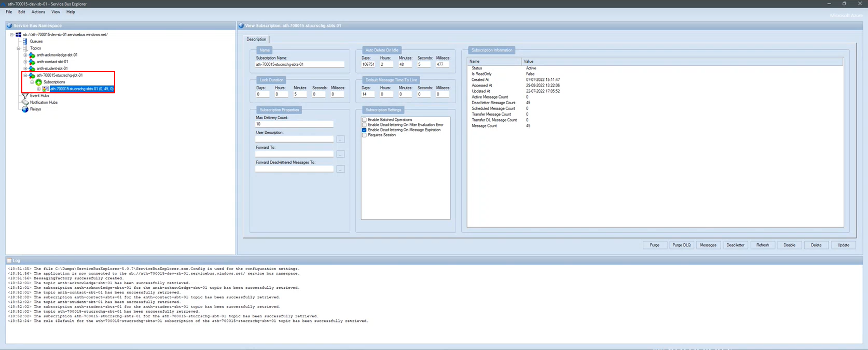Expand the anth-contact-sbt-01 topic

pyautogui.click(x=25, y=62)
